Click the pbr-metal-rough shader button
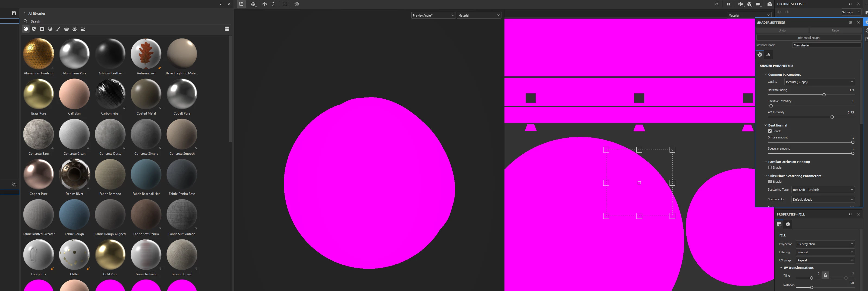868x291 pixels. pos(809,38)
